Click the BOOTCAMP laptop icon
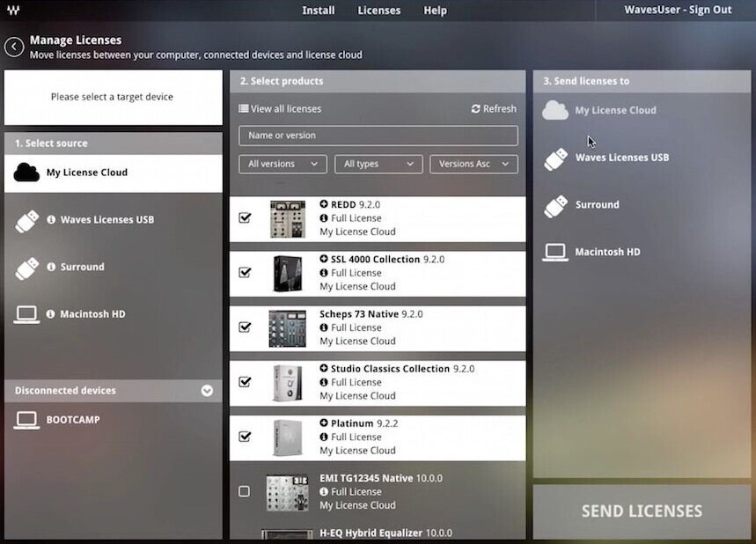Image resolution: width=756 pixels, height=544 pixels. 26,420
